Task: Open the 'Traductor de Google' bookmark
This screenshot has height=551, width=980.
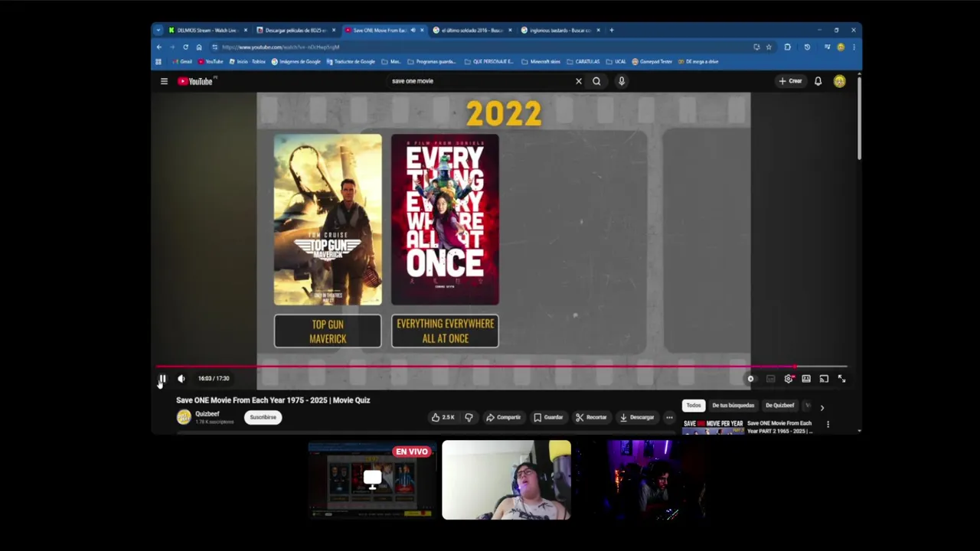Action: point(351,61)
